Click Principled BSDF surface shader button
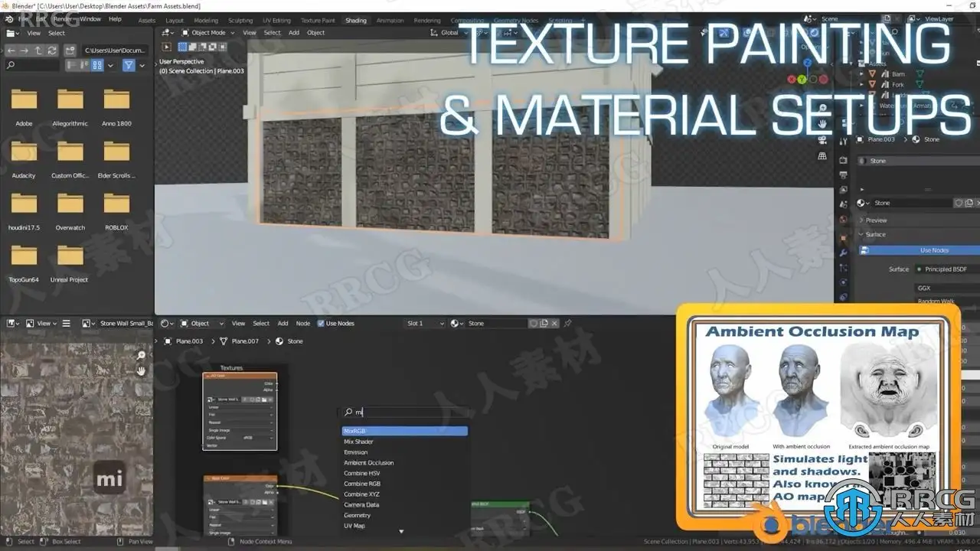 (x=947, y=269)
